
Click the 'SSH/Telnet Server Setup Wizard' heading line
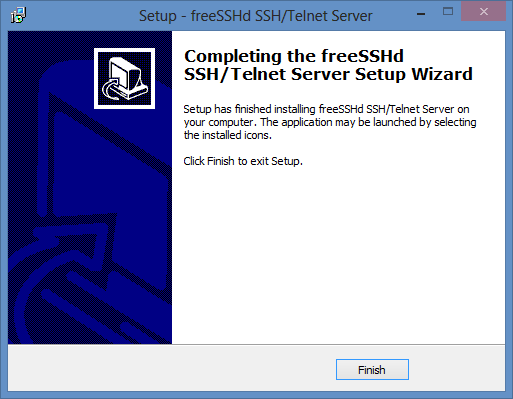tap(328, 74)
